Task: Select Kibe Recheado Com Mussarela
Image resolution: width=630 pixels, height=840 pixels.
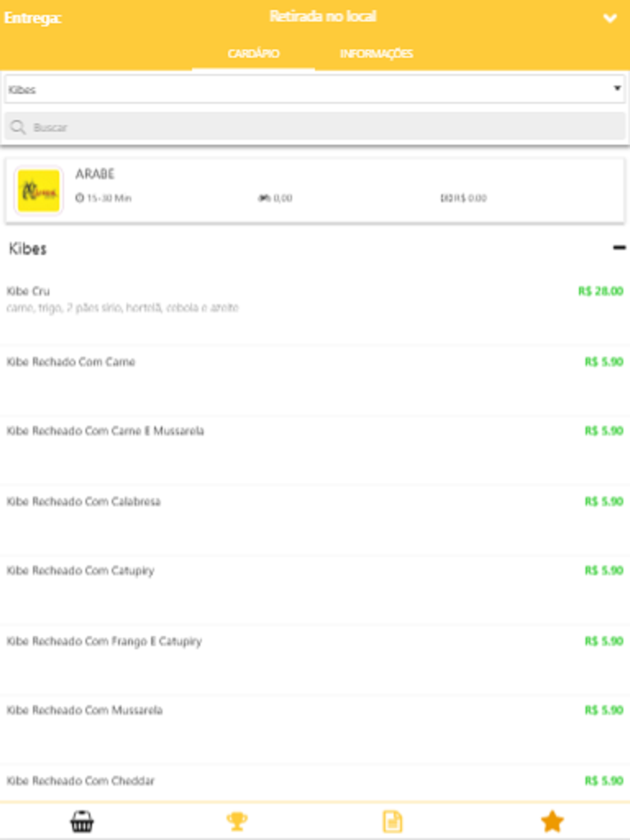Action: (x=315, y=729)
